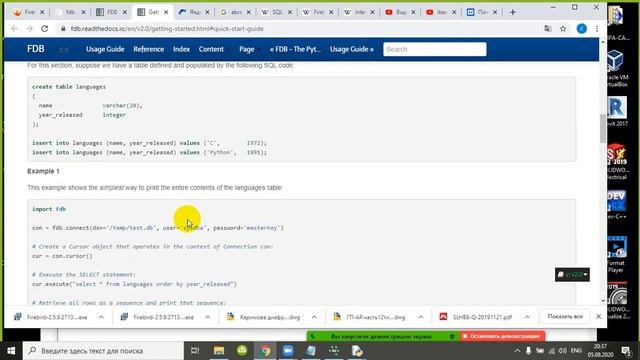Screen dimensions: 640x360
Task: Open Dev-C++ desktop icon
Action: 616,205
